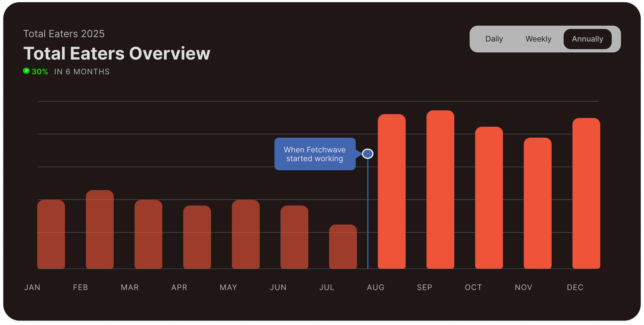Click the bright August bar
The height and width of the screenshot is (325, 644).
click(x=392, y=191)
